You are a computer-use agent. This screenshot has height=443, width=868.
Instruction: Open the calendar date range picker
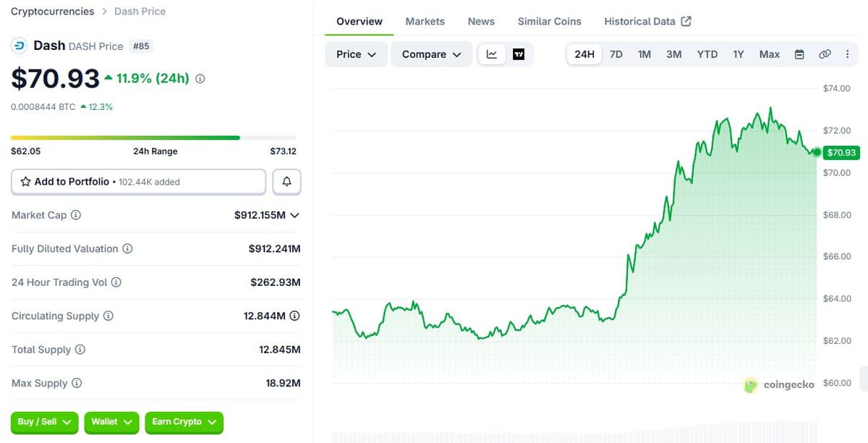[x=799, y=54]
